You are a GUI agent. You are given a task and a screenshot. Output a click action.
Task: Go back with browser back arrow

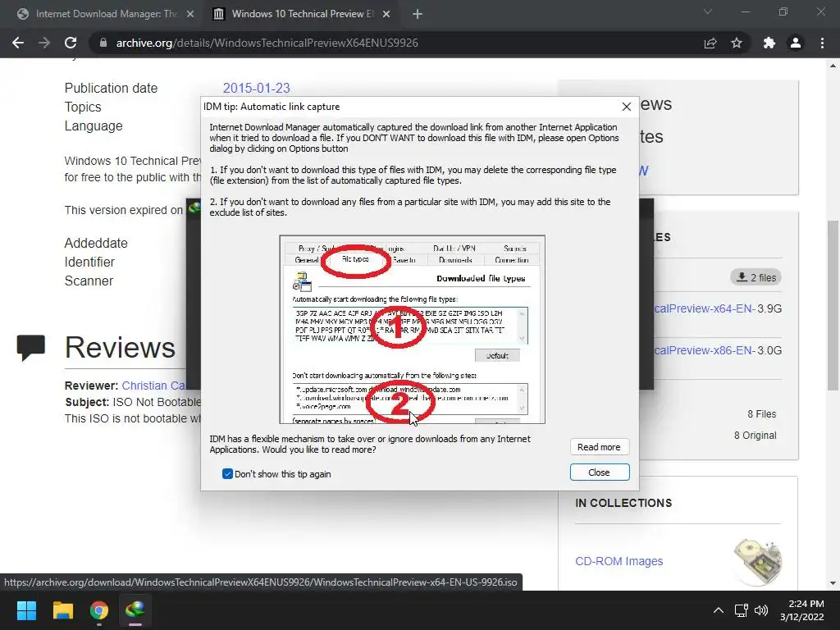coord(18,43)
